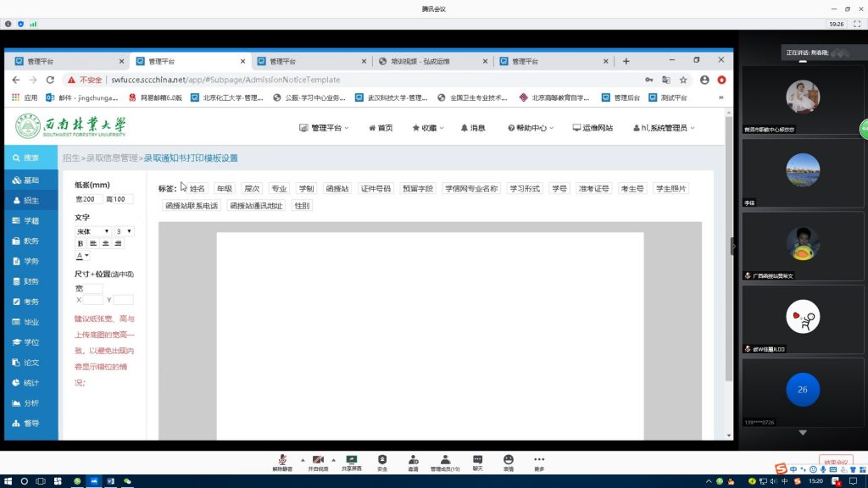The height and width of the screenshot is (488, 868).
Task: Expand the font family dropdown 宋体
Action: pyautogui.click(x=93, y=231)
